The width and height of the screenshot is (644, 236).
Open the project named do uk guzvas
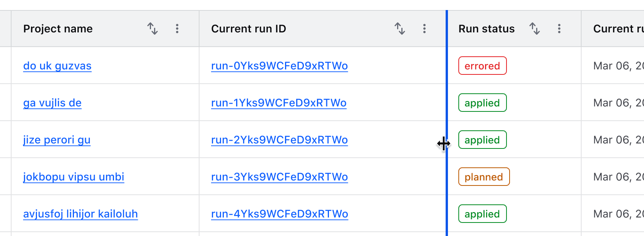[57, 66]
